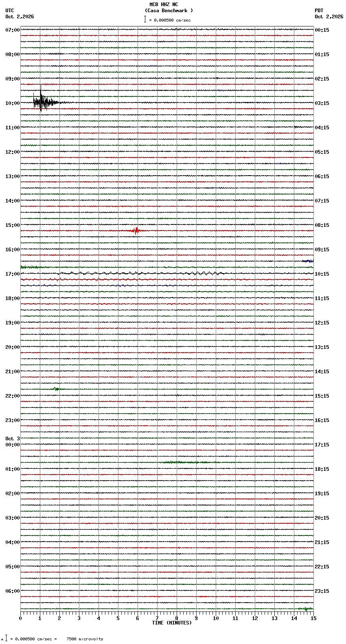Image resolution: width=346 pixels, height=644 pixels.
Task: Click the left Oct 2,2026 date
Action: tap(20, 17)
